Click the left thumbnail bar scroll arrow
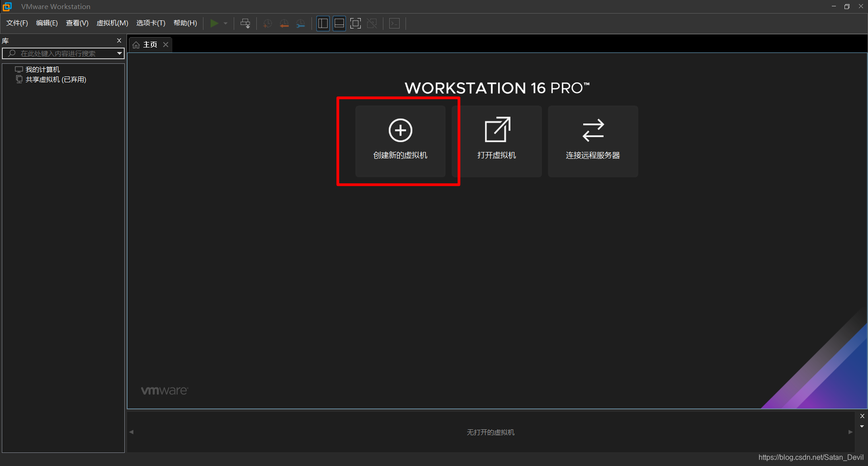 (132, 432)
